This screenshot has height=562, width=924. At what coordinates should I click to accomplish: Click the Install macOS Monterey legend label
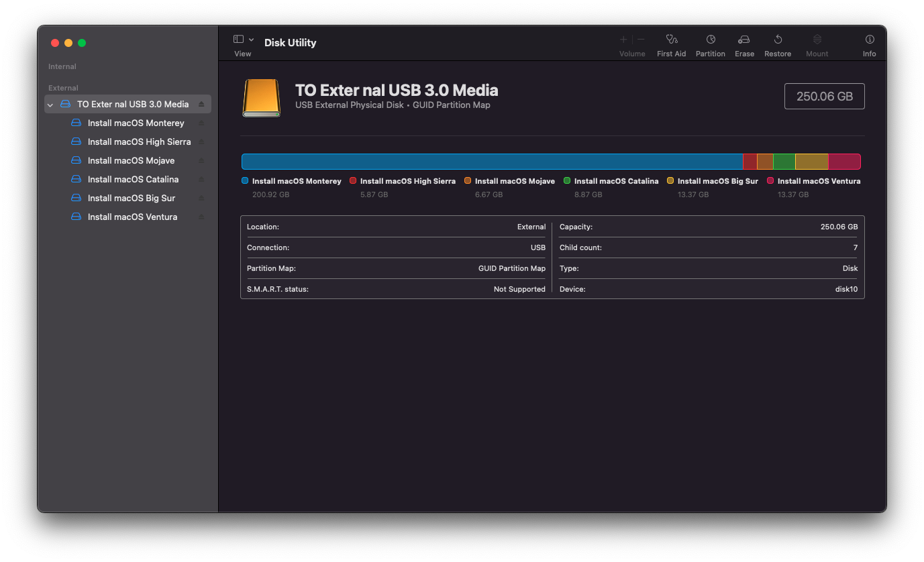297,181
